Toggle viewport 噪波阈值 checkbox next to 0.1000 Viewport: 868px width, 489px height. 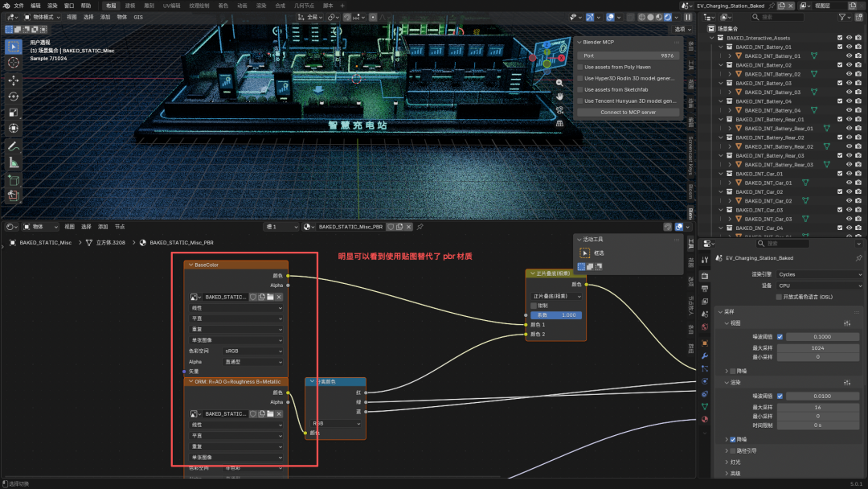(780, 337)
